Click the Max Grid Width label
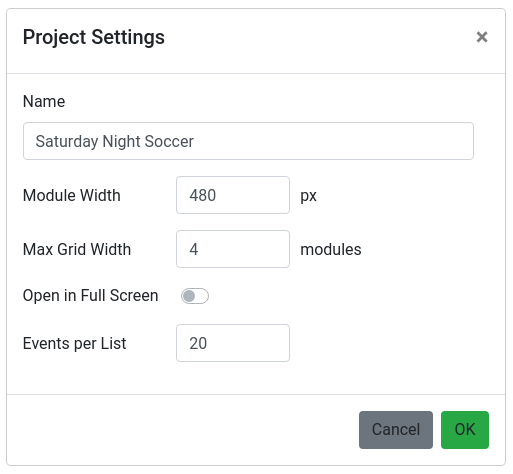513x474 pixels. 77,249
